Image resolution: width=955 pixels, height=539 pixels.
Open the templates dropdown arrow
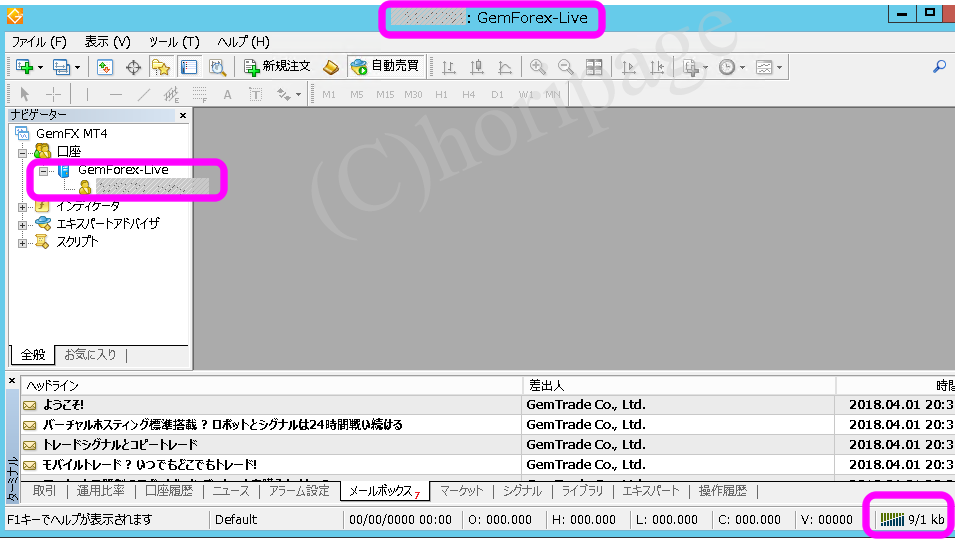(779, 68)
